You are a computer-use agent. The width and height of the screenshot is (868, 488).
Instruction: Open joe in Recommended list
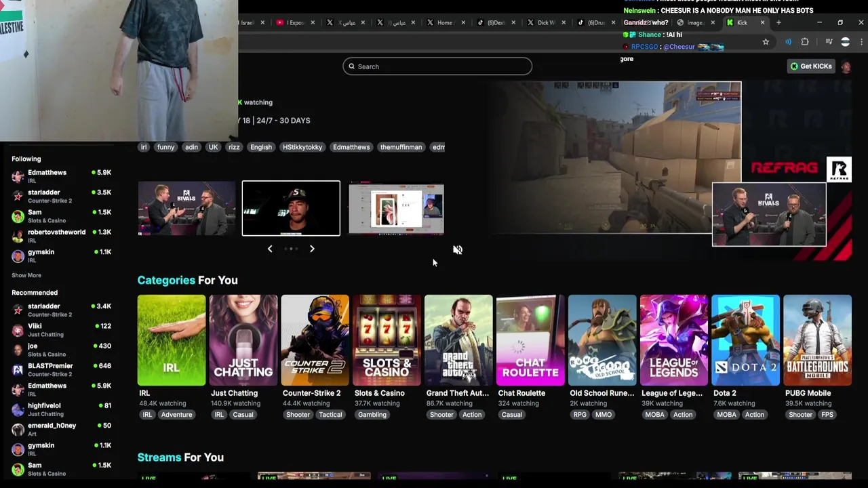click(61, 350)
